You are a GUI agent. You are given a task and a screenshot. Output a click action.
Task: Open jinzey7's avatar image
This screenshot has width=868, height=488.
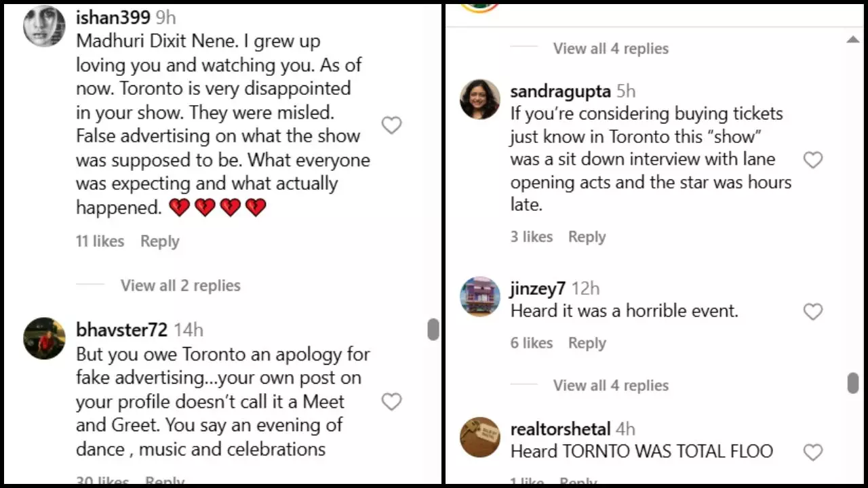coord(480,296)
